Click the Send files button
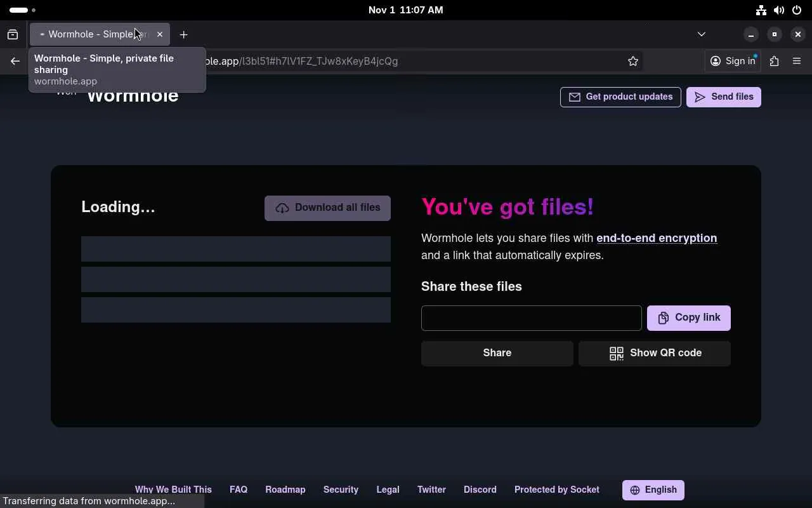 (724, 97)
